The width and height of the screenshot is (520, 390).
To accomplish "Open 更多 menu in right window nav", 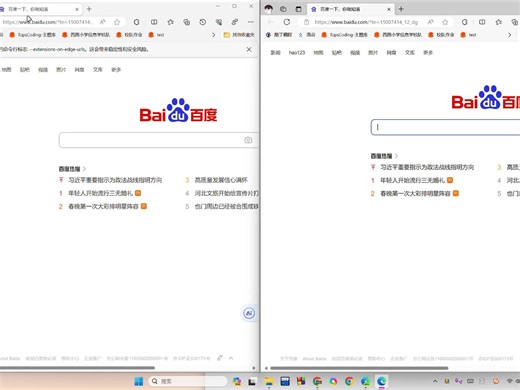I will 428,53.
